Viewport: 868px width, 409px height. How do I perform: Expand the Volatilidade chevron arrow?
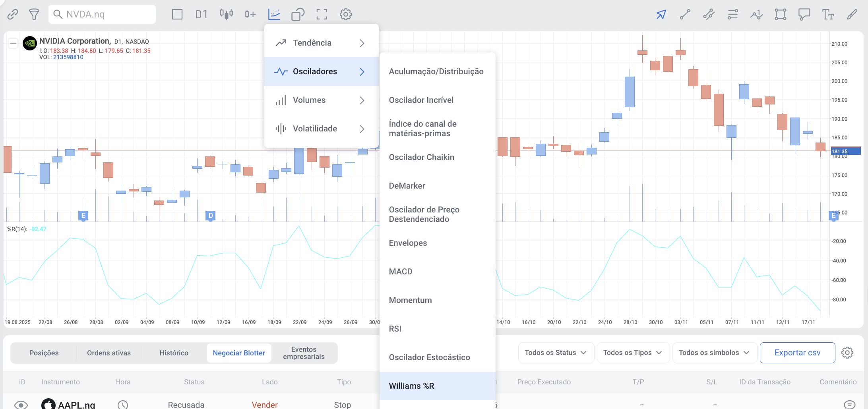pos(362,129)
